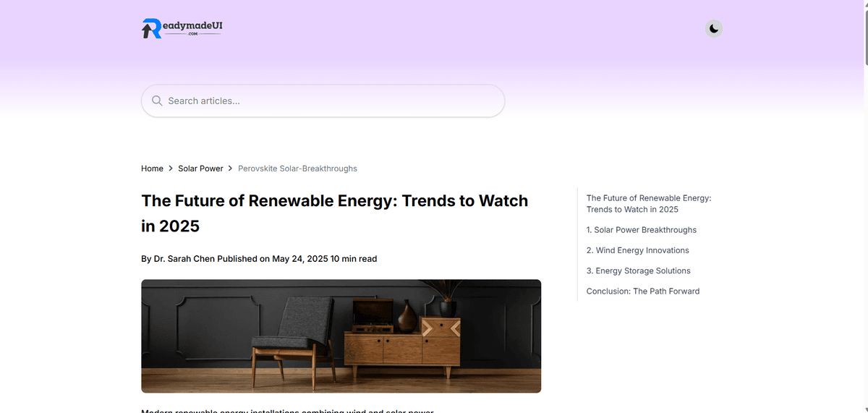
Task: Click the article main heading
Action: pyautogui.click(x=335, y=213)
